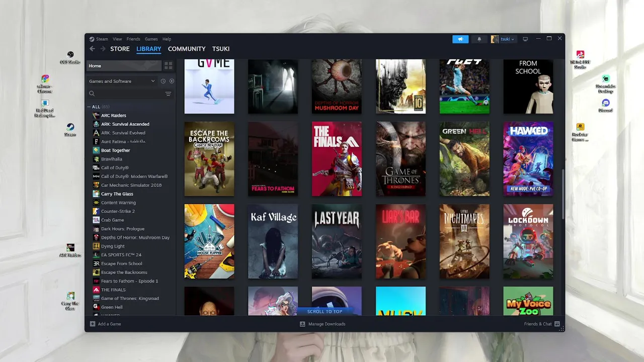644x362 pixels.
Task: Sort library by recent activity clock icon
Action: pos(163,81)
